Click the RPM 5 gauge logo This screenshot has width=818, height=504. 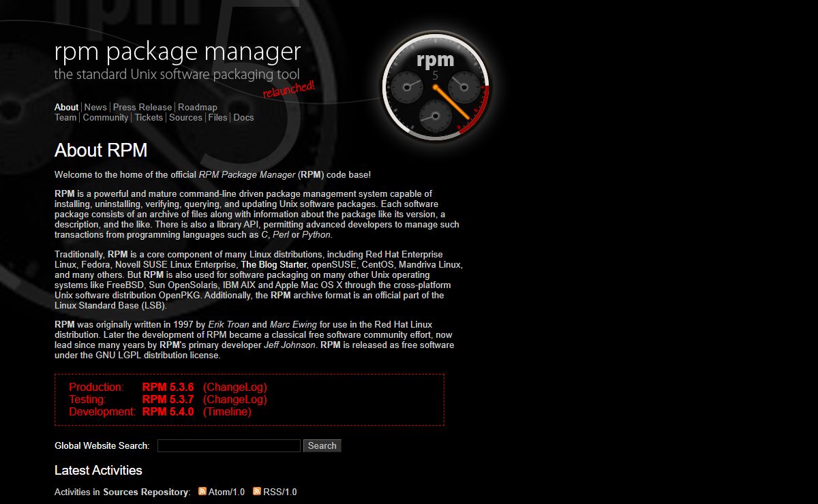coord(436,87)
